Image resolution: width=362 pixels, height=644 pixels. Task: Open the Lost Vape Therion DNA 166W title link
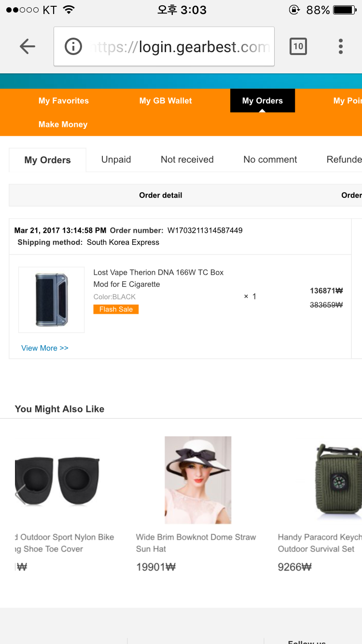coord(158,278)
